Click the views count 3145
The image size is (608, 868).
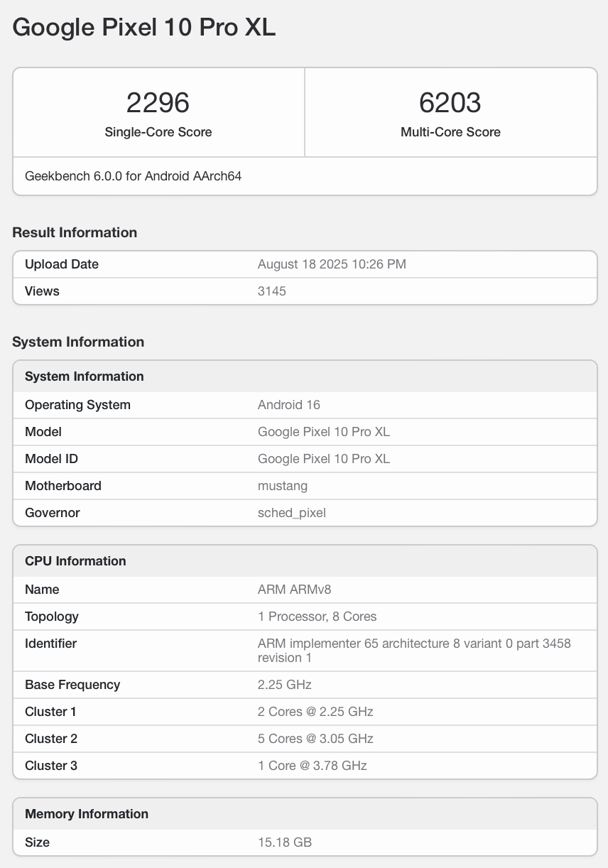pos(272,291)
